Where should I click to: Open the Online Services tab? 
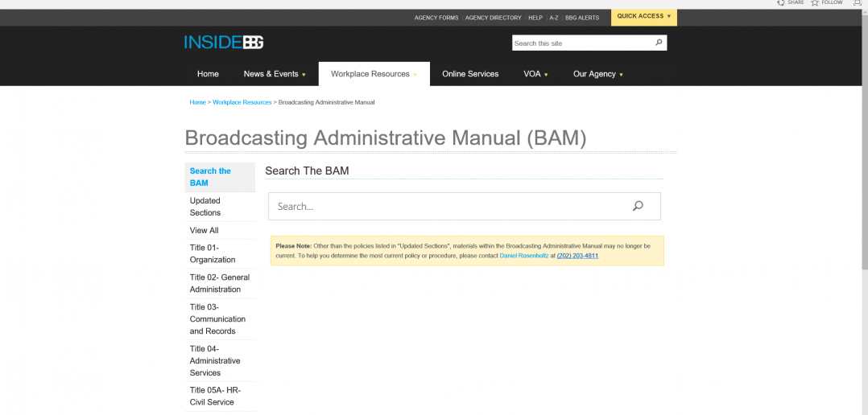point(470,74)
